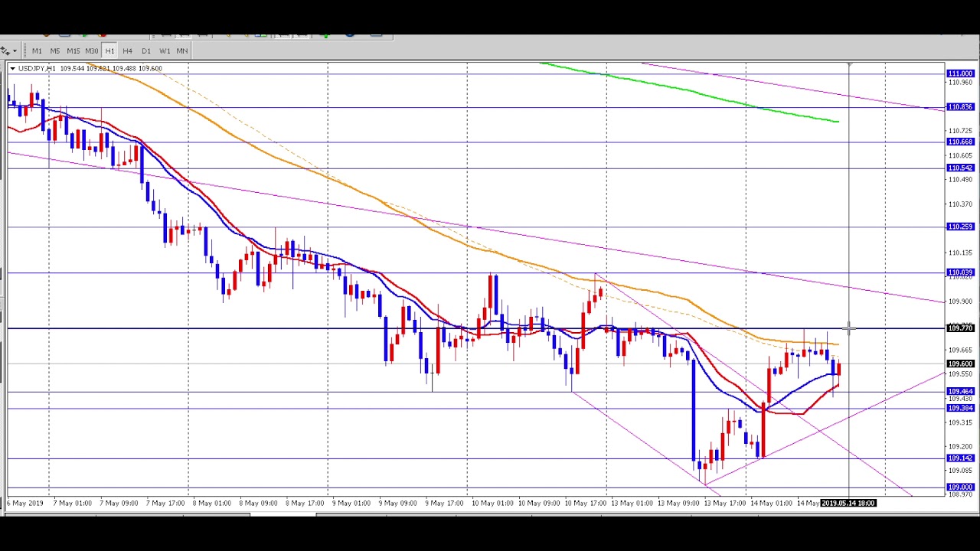The width and height of the screenshot is (980, 551).
Task: Set the timeframe to MN monthly
Action: 182,51
